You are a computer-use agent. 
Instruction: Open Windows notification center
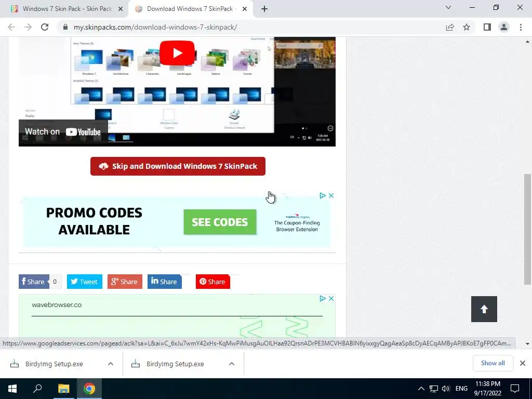pyautogui.click(x=515, y=389)
